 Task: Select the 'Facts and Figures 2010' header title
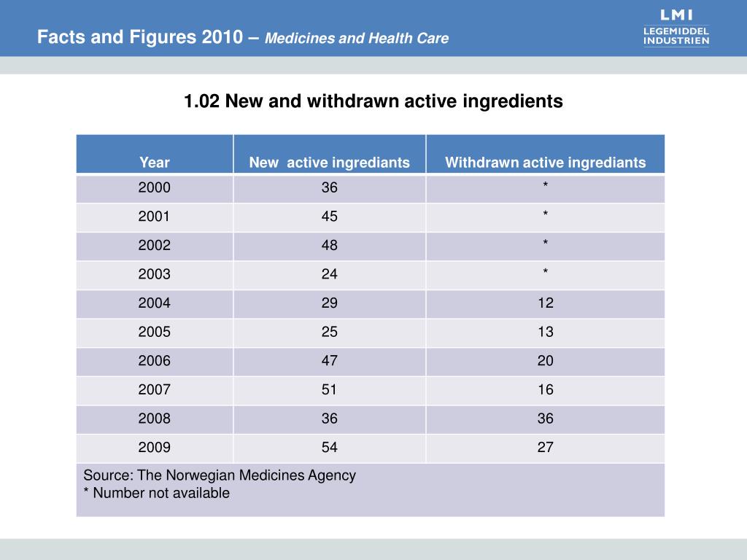tap(140, 37)
